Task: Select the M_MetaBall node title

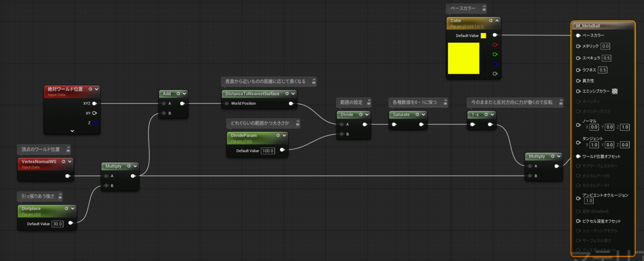Action: click(x=587, y=26)
